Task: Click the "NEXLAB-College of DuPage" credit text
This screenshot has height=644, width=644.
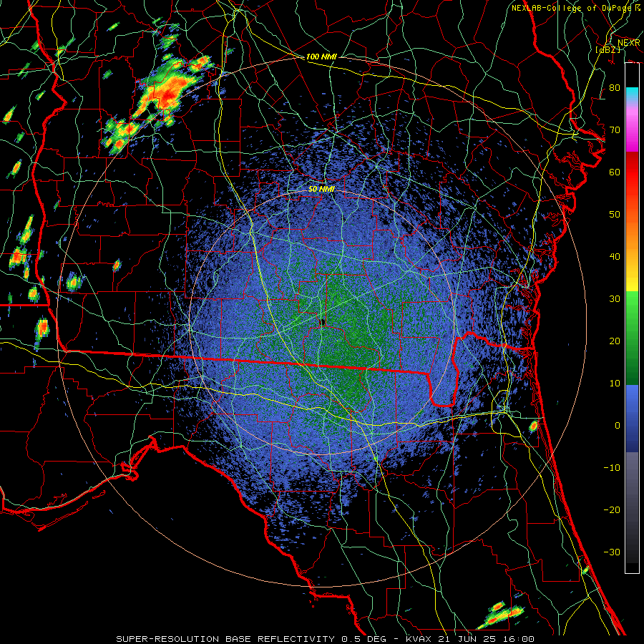Action: coord(571,8)
